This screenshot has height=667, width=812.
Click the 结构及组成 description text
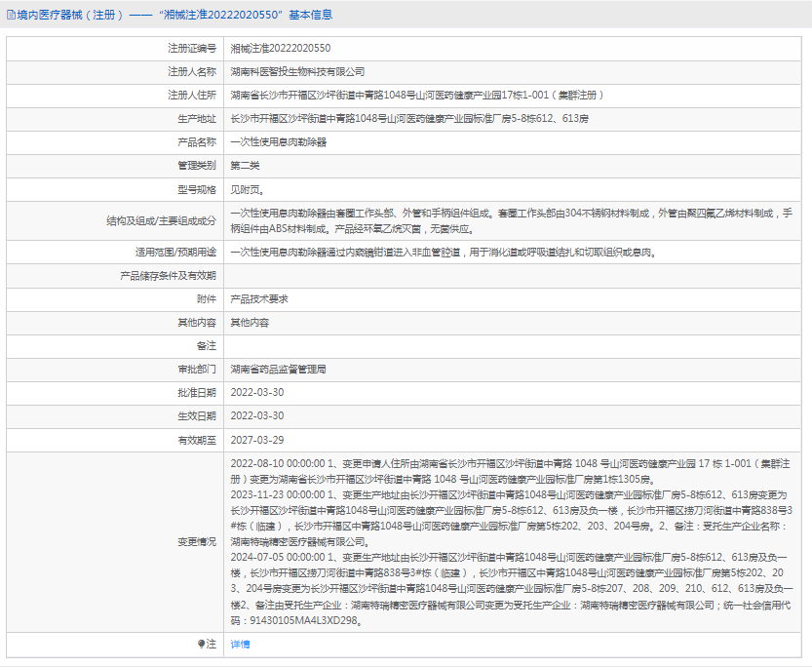point(511,220)
